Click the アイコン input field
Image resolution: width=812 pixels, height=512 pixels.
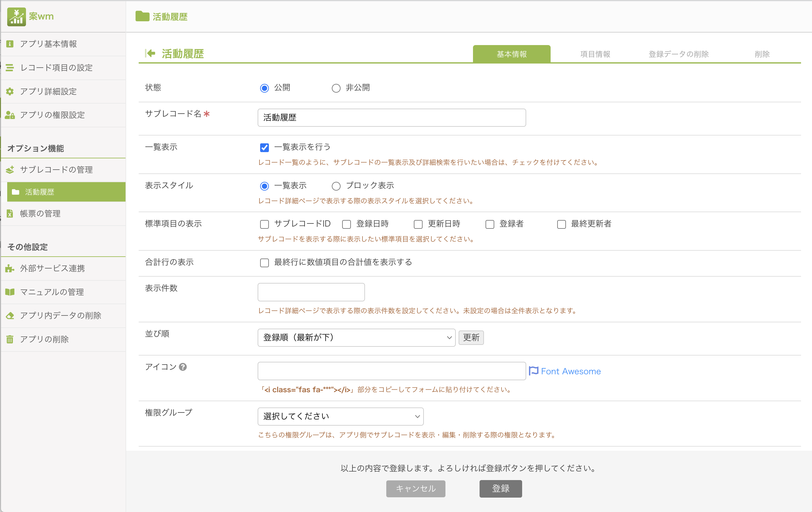click(x=392, y=371)
